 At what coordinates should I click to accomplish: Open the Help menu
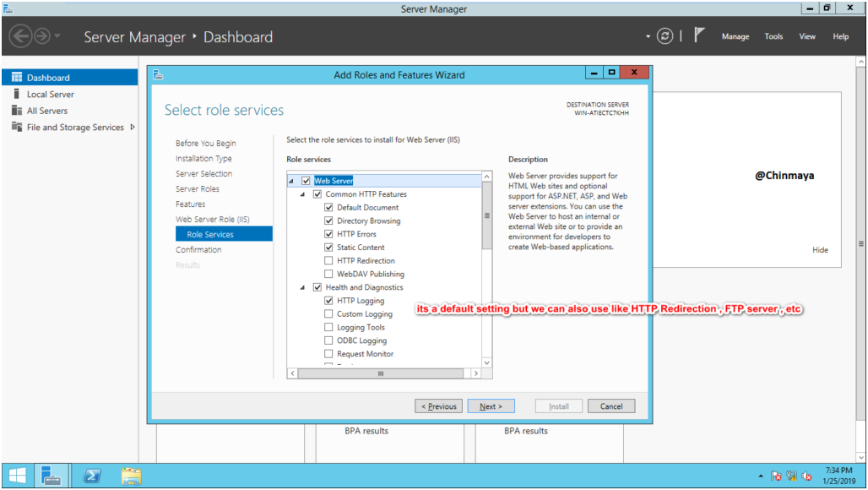[x=840, y=36]
